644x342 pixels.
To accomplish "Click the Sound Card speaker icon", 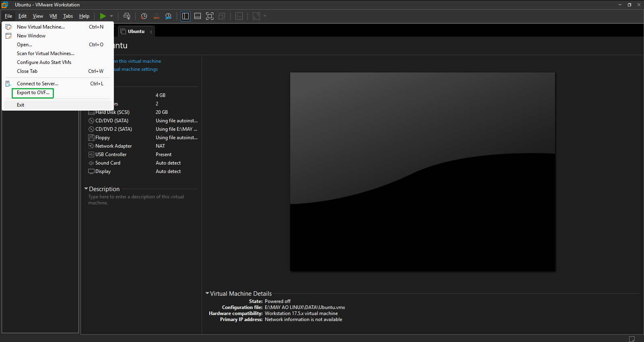I will [x=91, y=163].
